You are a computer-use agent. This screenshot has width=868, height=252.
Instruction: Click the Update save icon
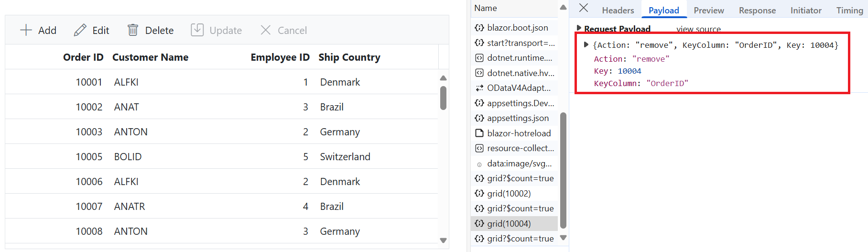pos(197,30)
